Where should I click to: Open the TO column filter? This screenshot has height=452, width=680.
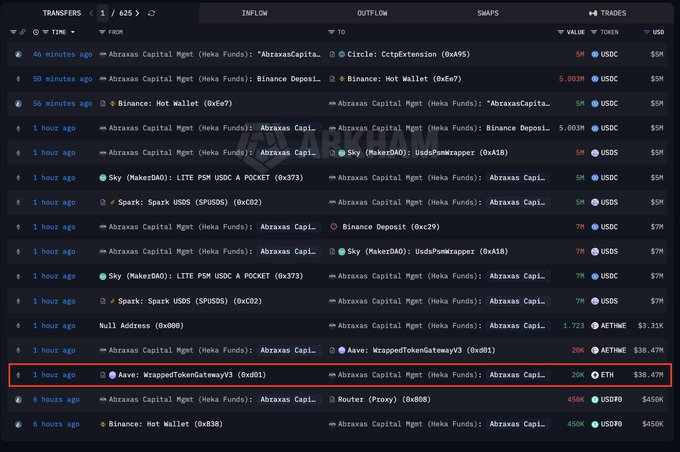coord(331,32)
